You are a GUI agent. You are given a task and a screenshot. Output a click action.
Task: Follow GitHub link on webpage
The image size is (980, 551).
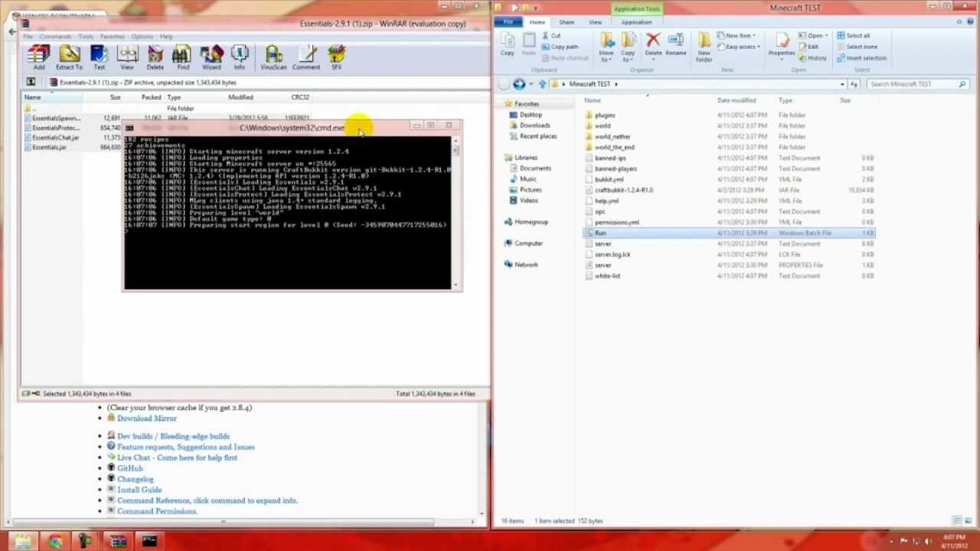click(x=130, y=468)
